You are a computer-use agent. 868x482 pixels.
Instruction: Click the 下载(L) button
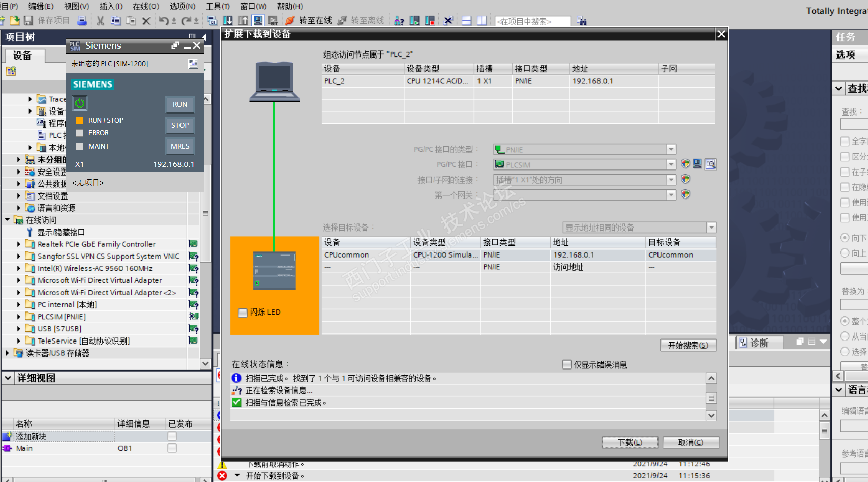click(x=630, y=443)
